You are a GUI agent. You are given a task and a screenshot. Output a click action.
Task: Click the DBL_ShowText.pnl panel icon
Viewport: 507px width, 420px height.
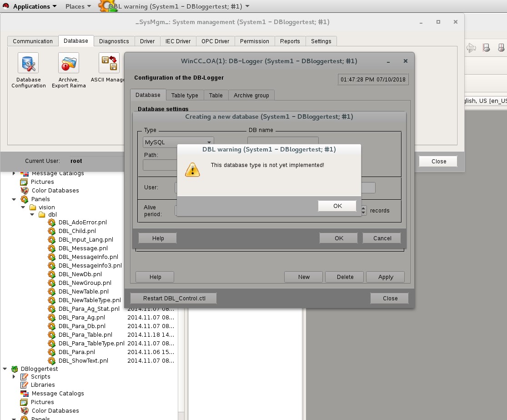[x=52, y=361]
